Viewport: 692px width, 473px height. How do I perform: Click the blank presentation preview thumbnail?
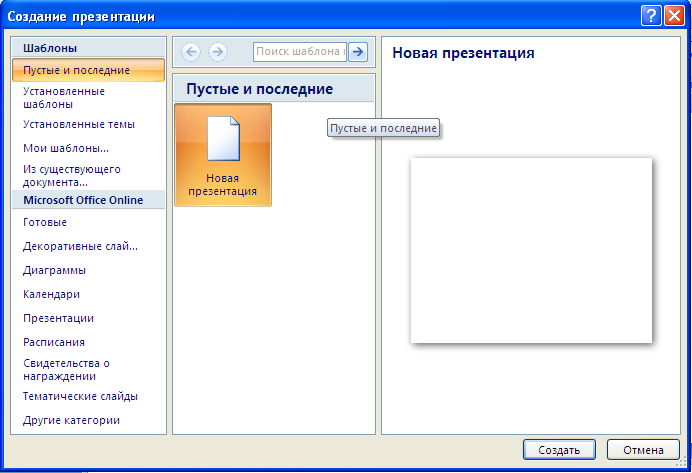[531, 250]
